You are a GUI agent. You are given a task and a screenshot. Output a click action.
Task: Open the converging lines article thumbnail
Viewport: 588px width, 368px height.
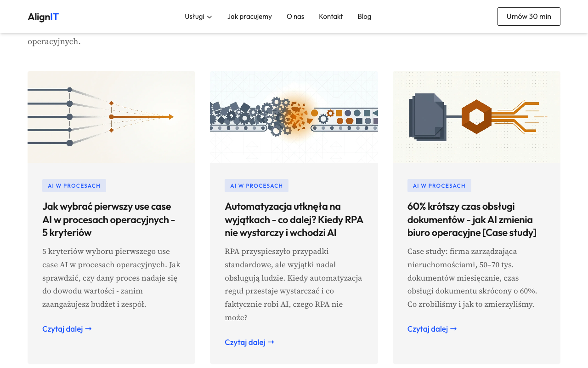pyautogui.click(x=111, y=117)
